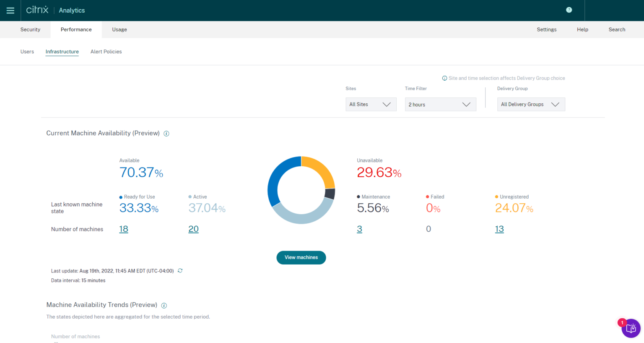644x343 pixels.
Task: Click the View machines button
Action: pos(301,257)
